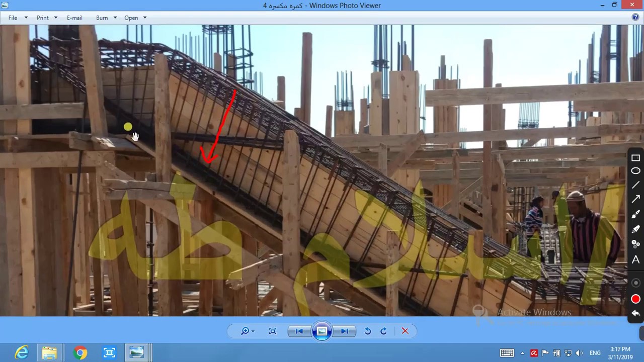
Task: Select the line drawing tool
Action: pos(635,185)
